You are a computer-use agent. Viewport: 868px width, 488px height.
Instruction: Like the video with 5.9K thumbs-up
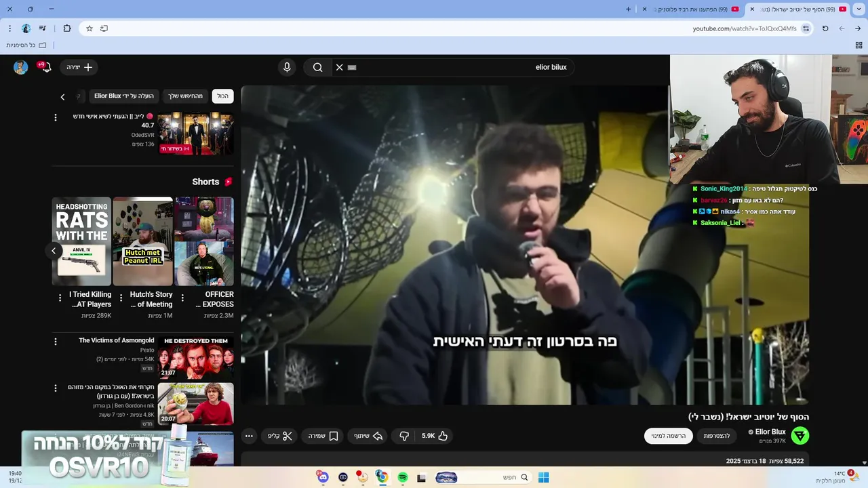coord(435,436)
